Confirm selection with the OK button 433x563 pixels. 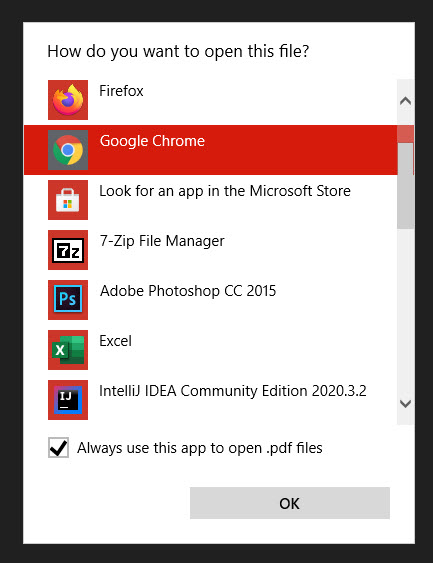pyautogui.click(x=290, y=503)
